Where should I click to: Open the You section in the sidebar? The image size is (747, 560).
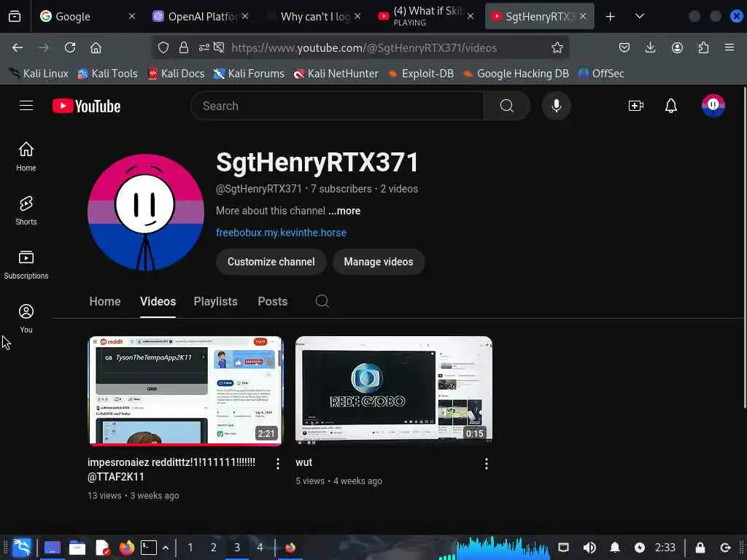click(x=26, y=318)
